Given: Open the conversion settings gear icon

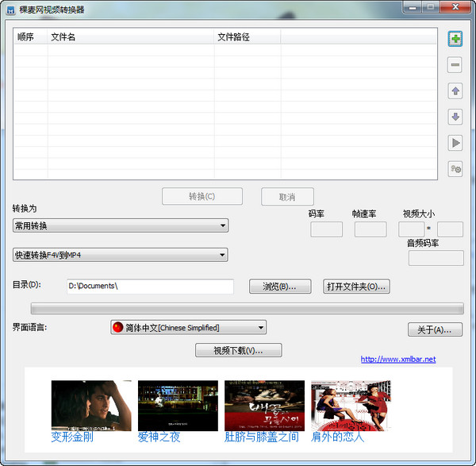Looking at the screenshot, I should click(455, 168).
